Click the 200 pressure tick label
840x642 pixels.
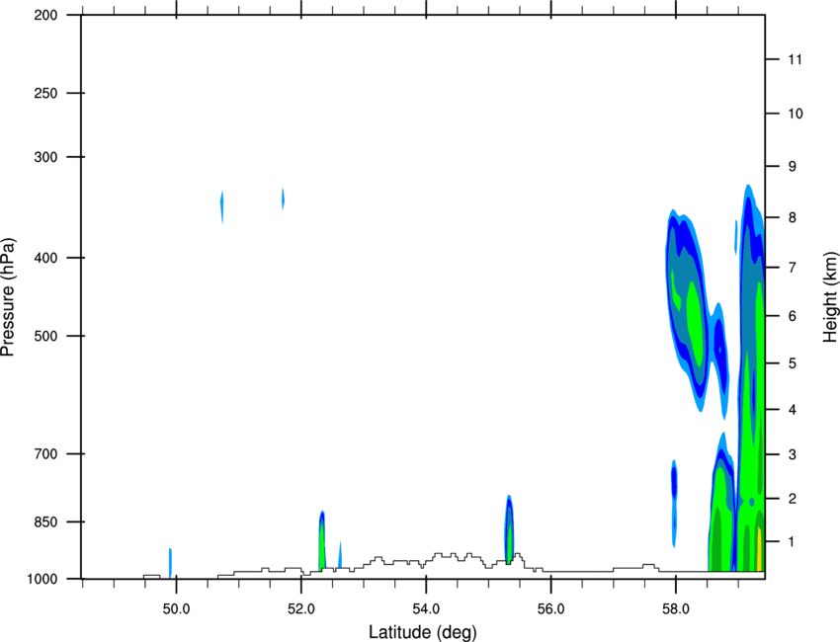[46, 15]
